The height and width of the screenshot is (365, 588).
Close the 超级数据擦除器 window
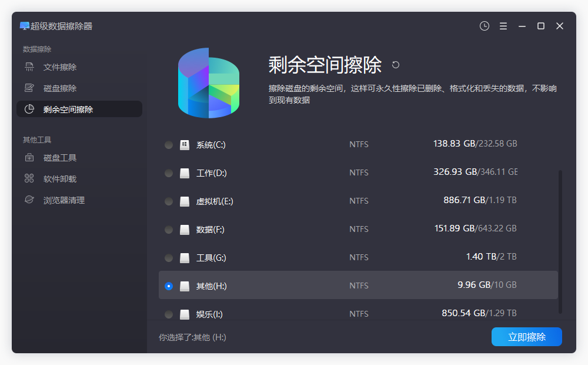560,26
